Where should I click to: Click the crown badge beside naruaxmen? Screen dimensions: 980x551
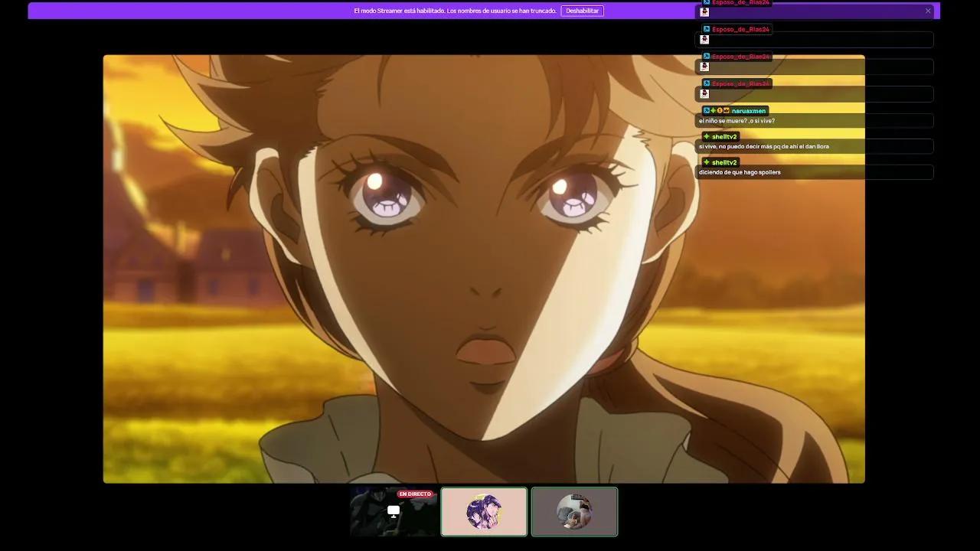coord(726,111)
